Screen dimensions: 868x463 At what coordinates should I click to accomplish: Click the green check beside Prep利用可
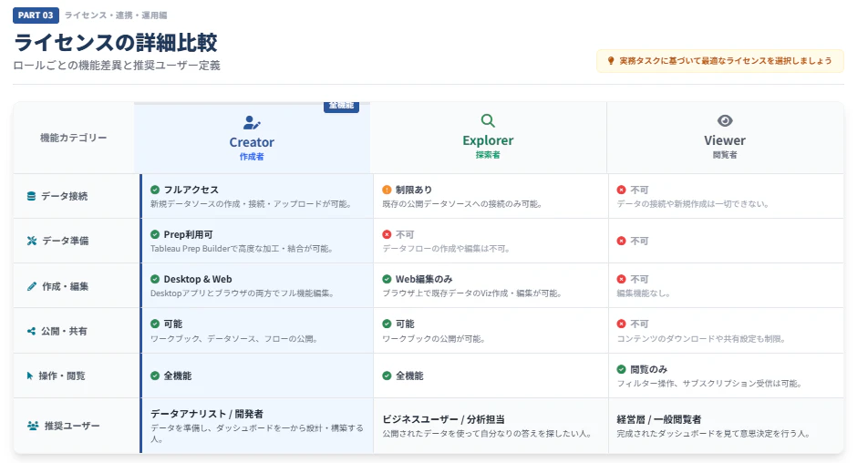click(155, 234)
